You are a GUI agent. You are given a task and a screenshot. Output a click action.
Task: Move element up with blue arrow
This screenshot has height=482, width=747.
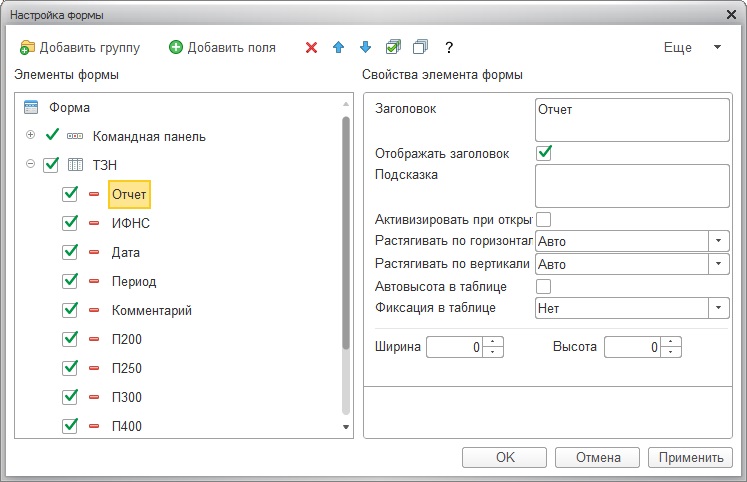pos(338,47)
